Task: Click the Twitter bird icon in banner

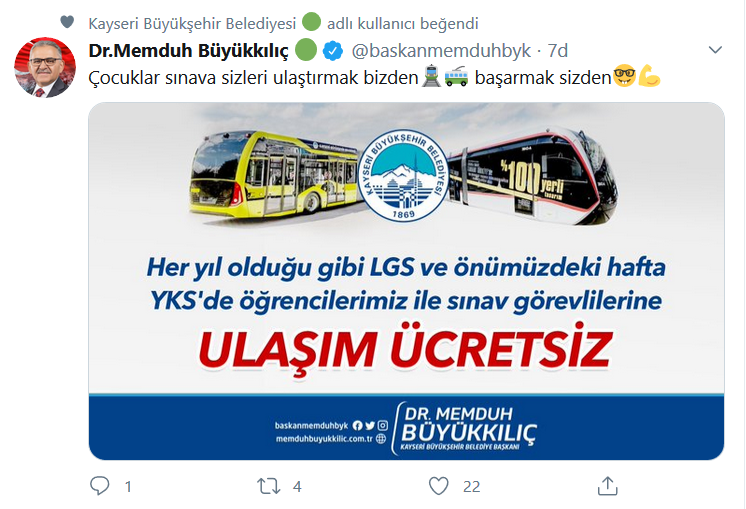Action: coord(370,426)
